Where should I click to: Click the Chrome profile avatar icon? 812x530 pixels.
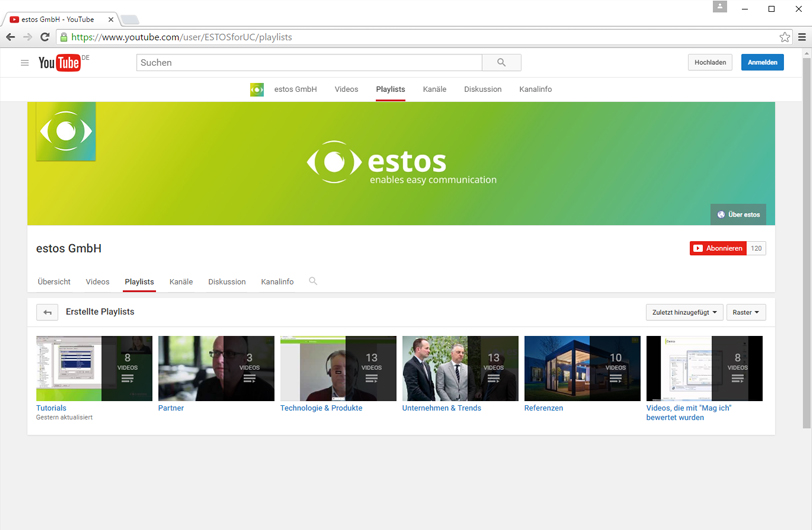click(x=720, y=7)
